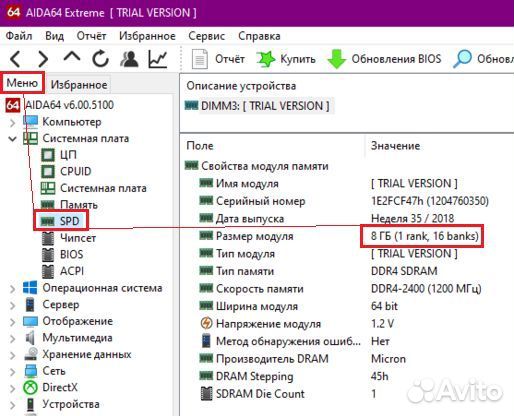514x416 pixels.
Task: Switch to the Меню tab
Action: pyautogui.click(x=22, y=83)
